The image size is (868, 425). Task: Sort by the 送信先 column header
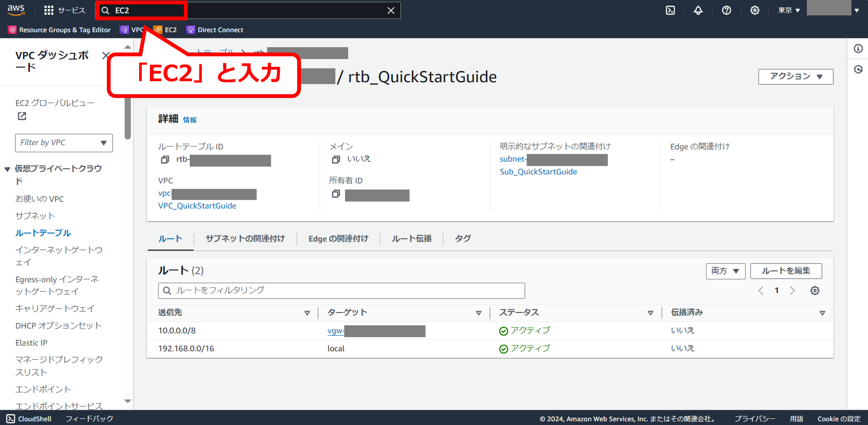coord(170,313)
